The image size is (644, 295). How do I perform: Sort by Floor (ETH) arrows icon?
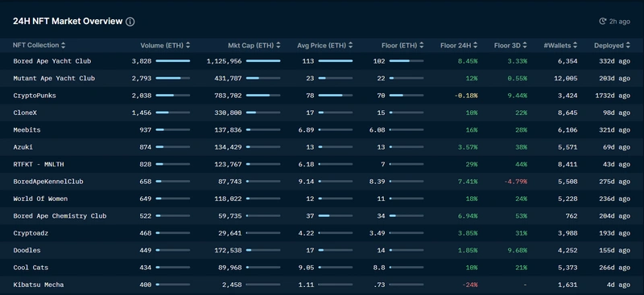pyautogui.click(x=421, y=46)
